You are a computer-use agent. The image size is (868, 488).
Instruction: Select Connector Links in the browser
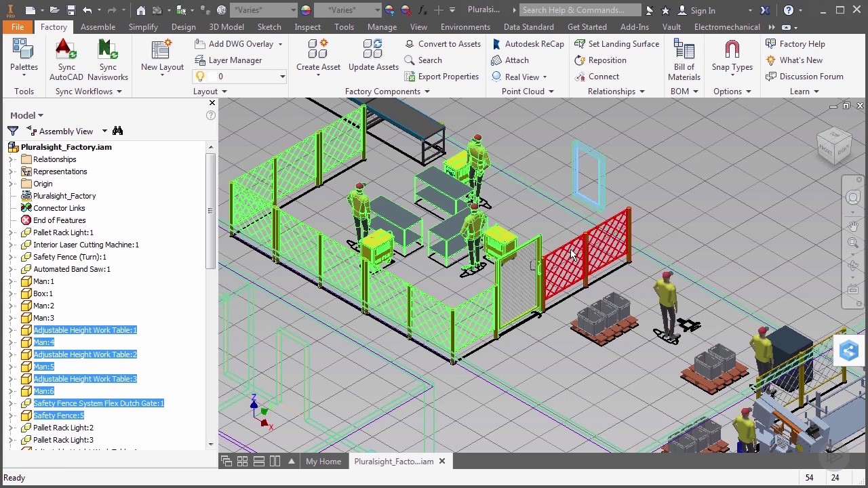click(59, 208)
